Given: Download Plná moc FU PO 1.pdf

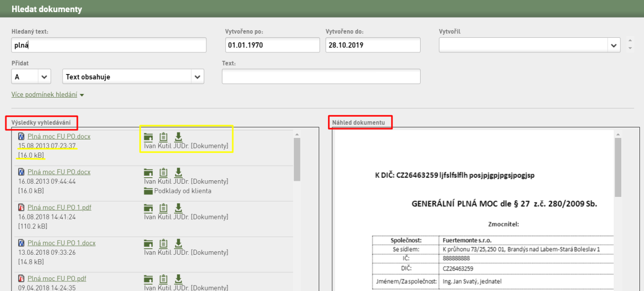Looking at the screenshot, I should tap(178, 207).
